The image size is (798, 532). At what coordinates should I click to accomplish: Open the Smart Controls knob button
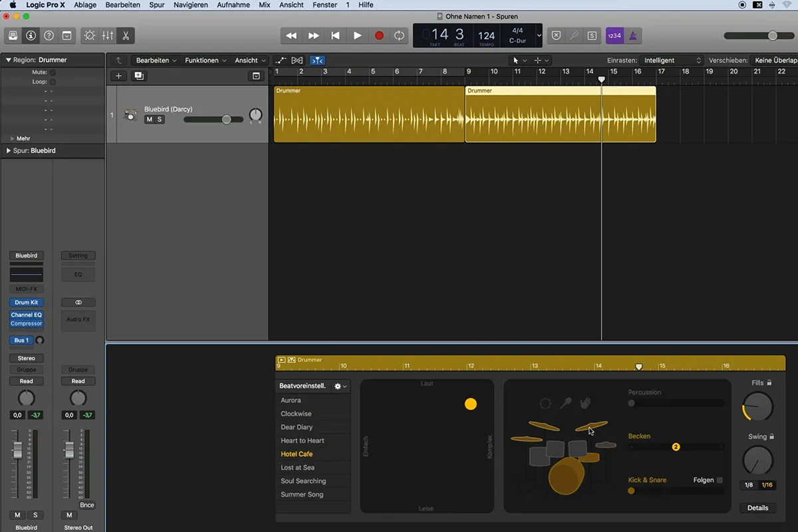(90, 36)
